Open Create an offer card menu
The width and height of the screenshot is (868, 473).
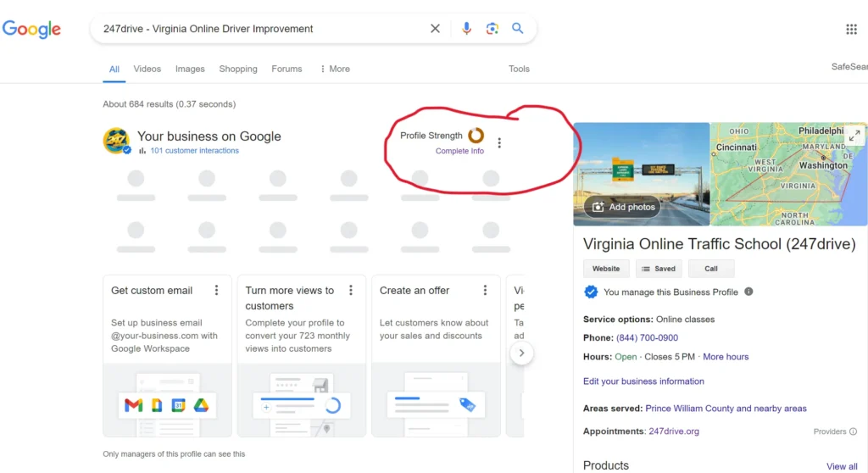(x=485, y=290)
